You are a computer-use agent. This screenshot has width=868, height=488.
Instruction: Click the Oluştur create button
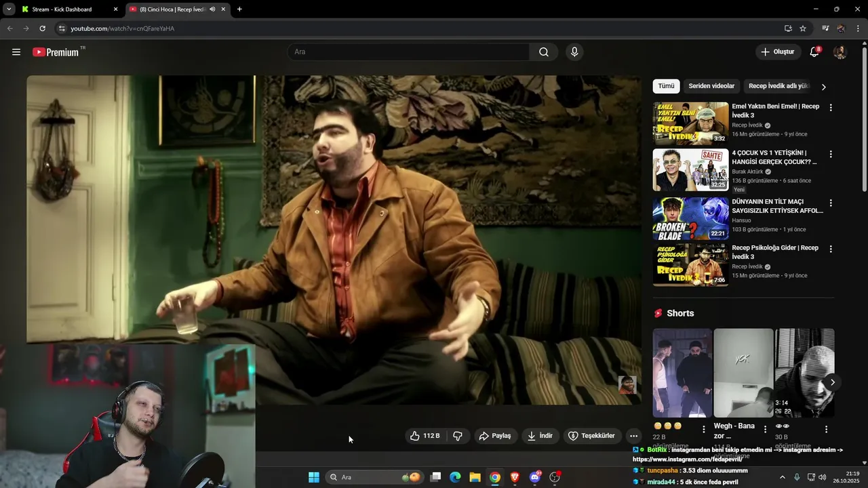click(777, 52)
